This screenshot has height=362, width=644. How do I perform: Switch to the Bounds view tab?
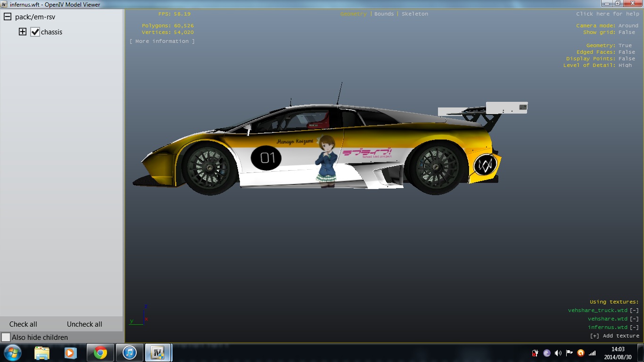pos(384,14)
